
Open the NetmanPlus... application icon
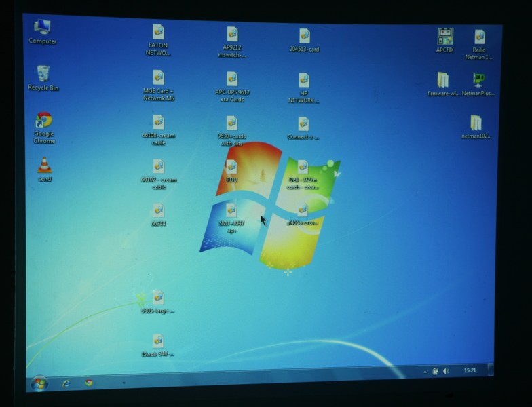pos(478,84)
